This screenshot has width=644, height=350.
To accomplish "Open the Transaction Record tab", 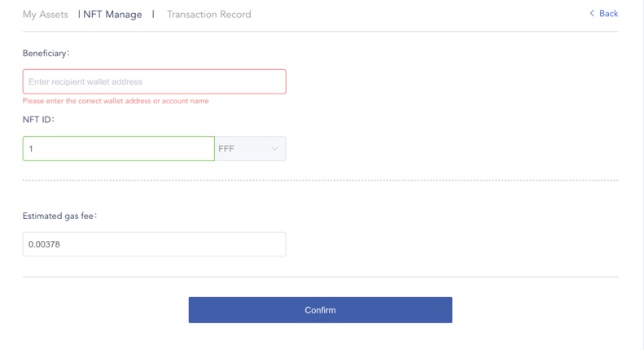I will click(x=209, y=15).
